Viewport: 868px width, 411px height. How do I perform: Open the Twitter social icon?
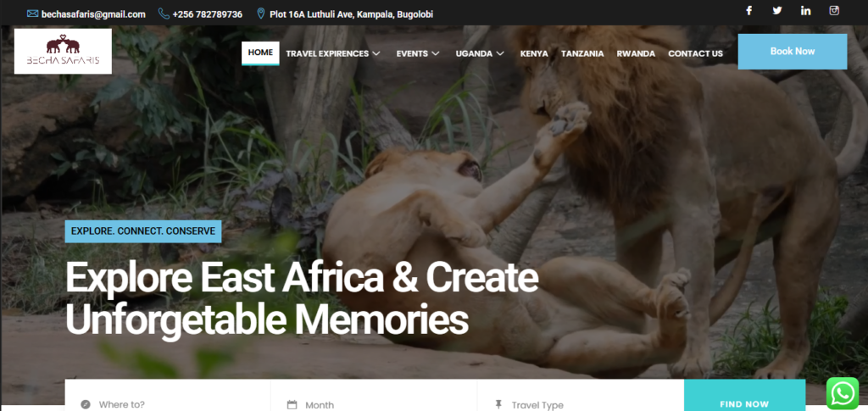pyautogui.click(x=777, y=10)
